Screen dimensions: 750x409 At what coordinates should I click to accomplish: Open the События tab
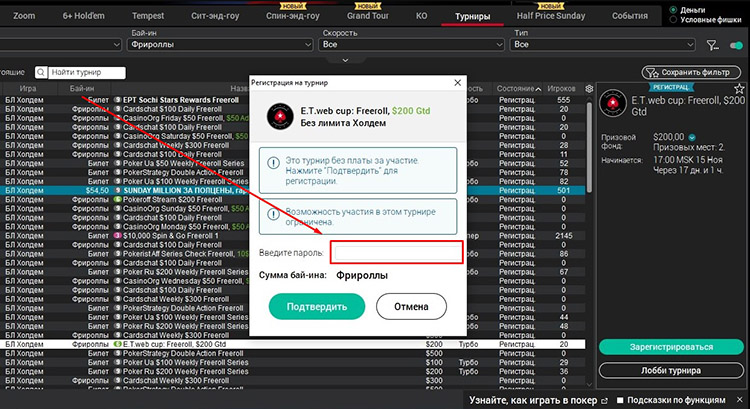tap(629, 16)
